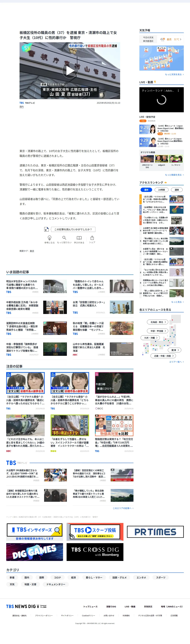Screen dimensions: 190x644
Task: Open the シノキャリ original video channel
Action: 176,161
